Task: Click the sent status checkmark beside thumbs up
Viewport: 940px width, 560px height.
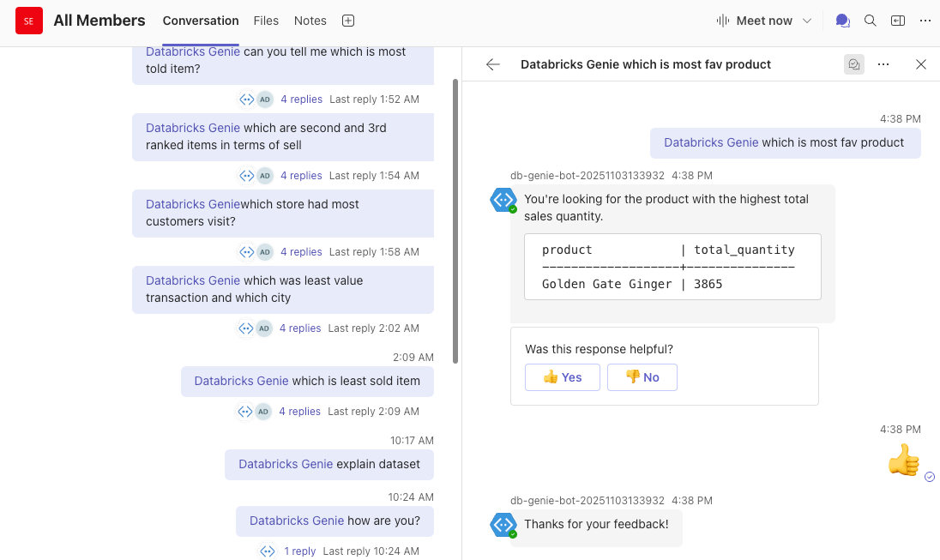Action: pyautogui.click(x=930, y=477)
